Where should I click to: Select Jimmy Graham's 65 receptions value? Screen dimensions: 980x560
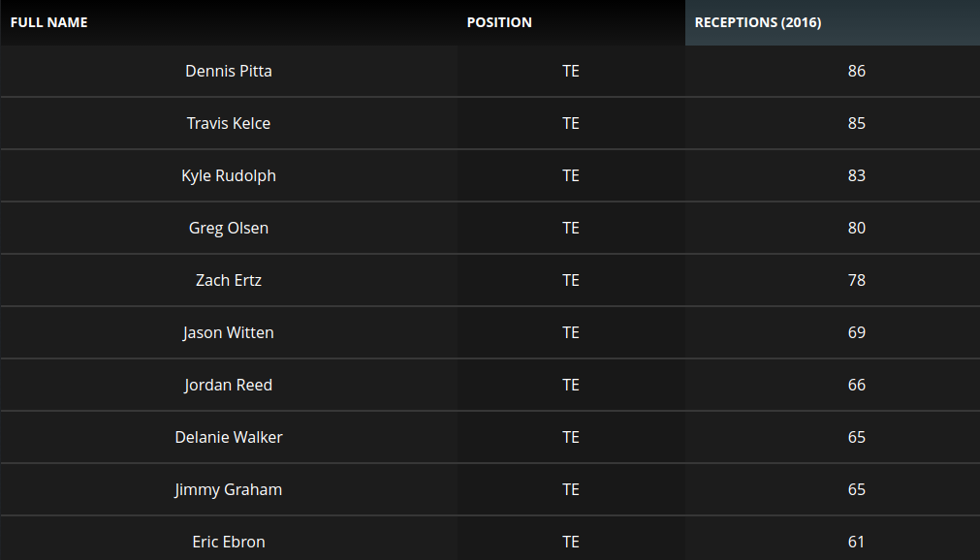856,489
